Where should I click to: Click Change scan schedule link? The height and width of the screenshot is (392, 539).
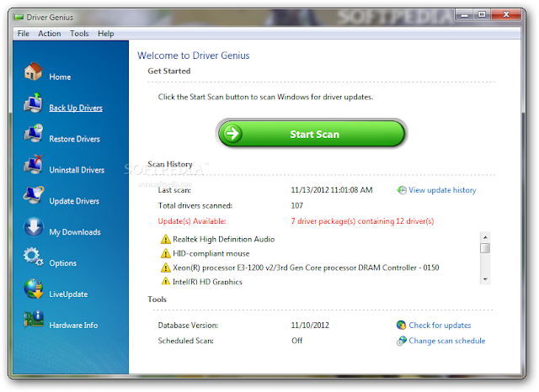tap(447, 341)
